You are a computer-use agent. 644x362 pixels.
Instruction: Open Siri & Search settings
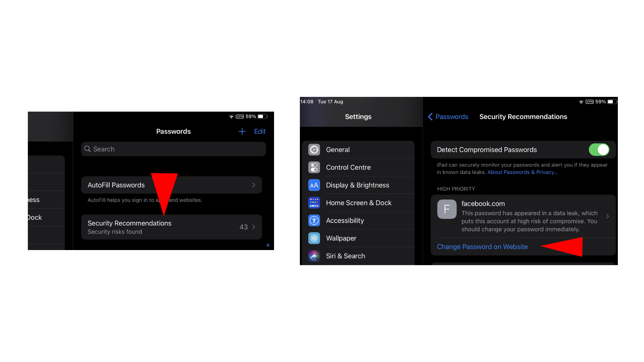point(345,255)
